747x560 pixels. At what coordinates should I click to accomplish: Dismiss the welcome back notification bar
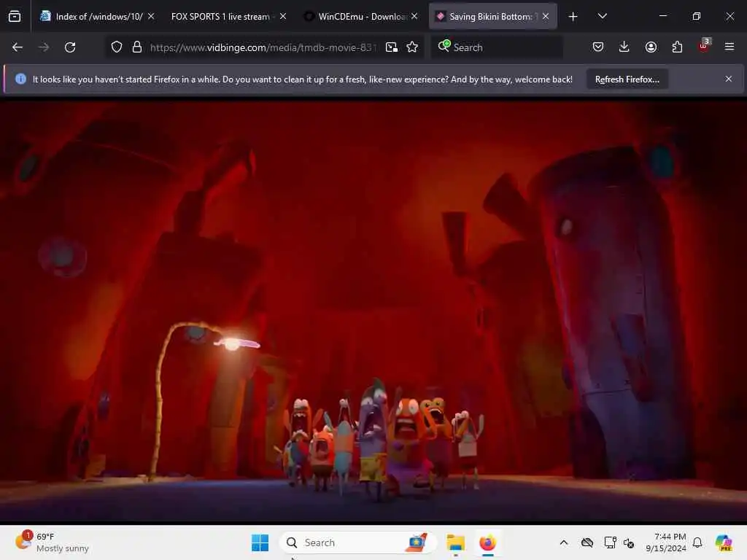[729, 79]
